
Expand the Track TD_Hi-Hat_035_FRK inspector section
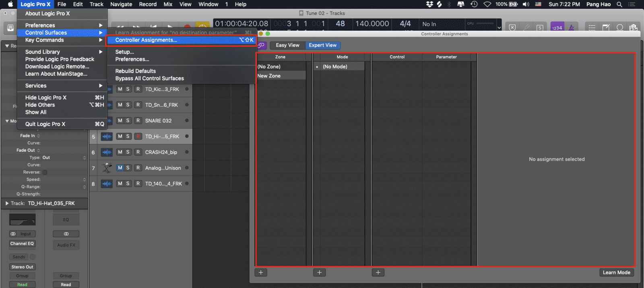(7, 203)
